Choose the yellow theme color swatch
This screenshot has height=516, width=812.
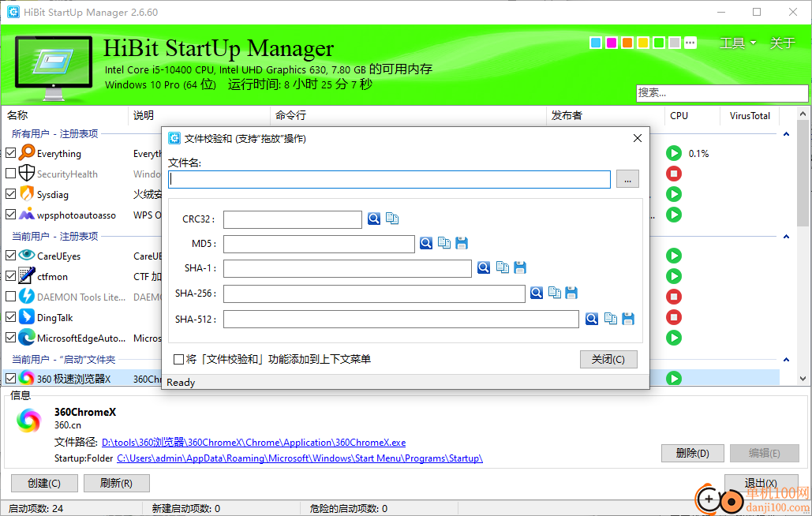[643, 43]
